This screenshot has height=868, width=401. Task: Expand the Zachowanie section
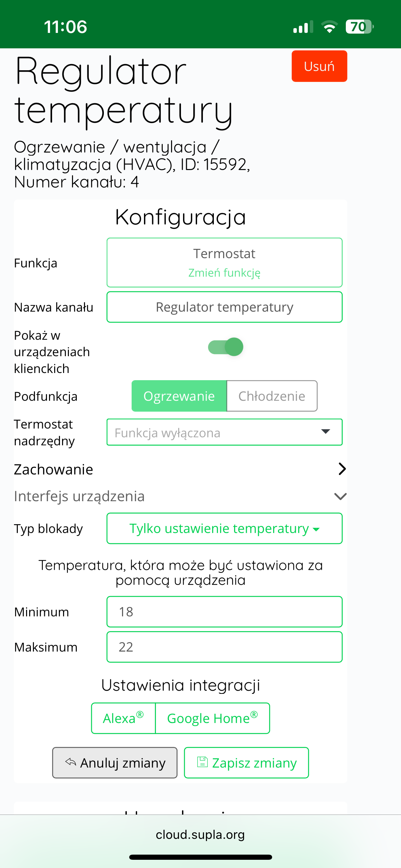click(180, 469)
